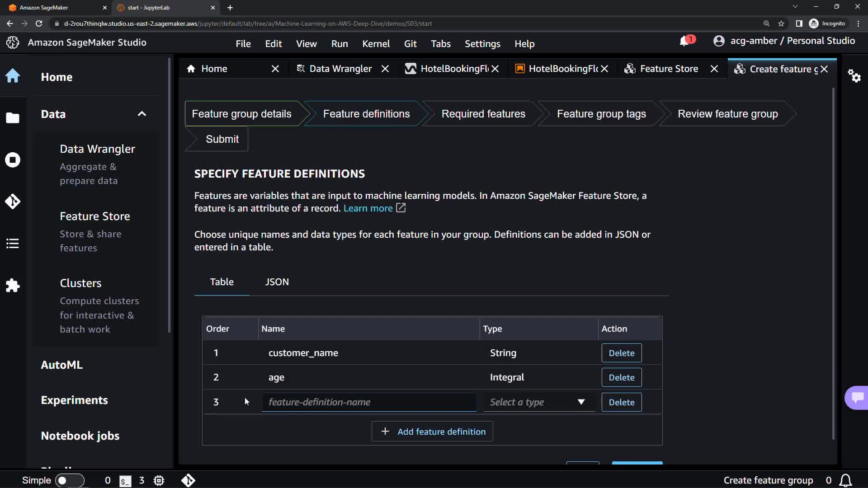This screenshot has height=488, width=868.
Task: Open the property inspector gears icon
Action: click(x=854, y=75)
